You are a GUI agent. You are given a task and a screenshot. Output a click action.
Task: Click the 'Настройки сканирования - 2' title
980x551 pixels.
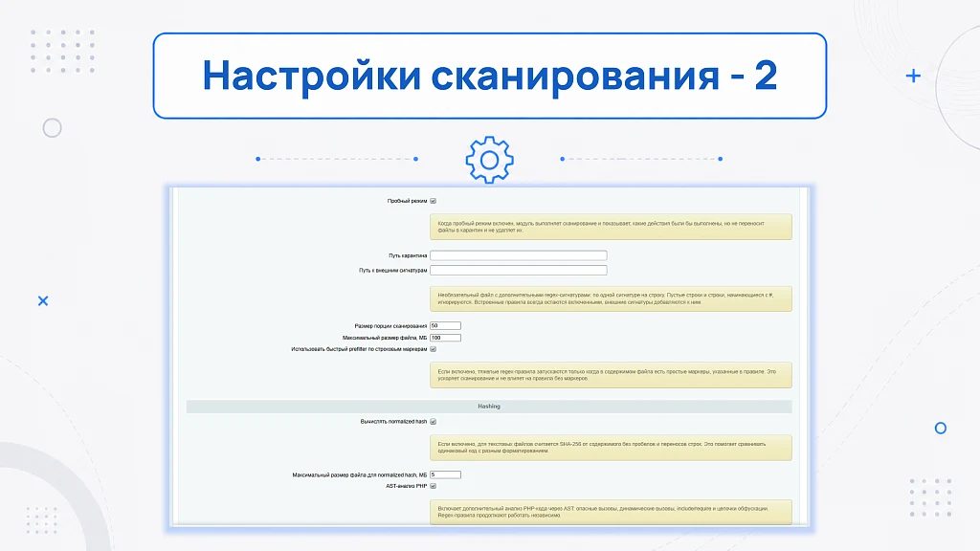(489, 77)
